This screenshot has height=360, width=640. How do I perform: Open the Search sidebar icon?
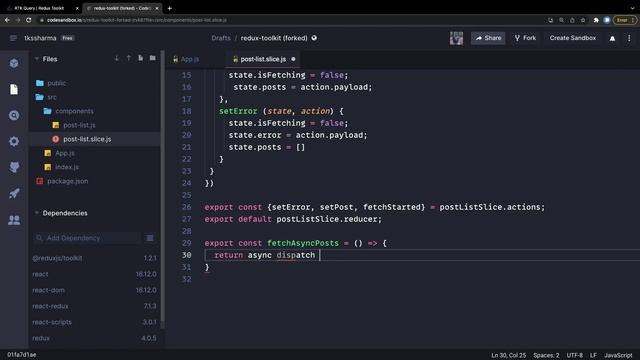[x=14, y=116]
